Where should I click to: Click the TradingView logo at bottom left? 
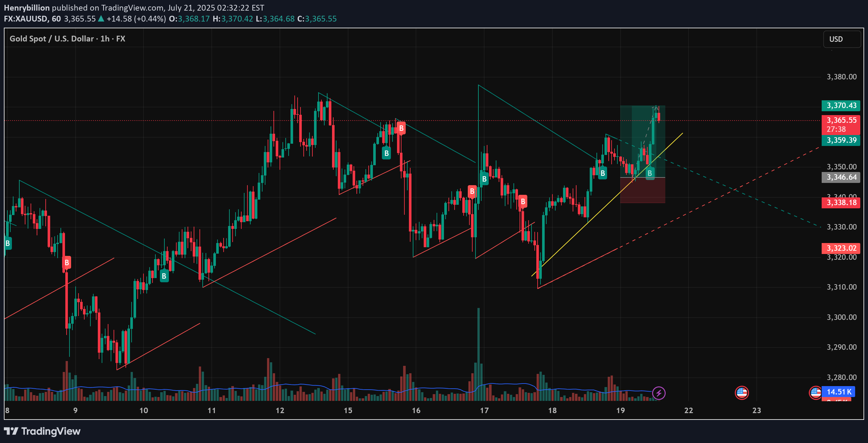tap(42, 431)
